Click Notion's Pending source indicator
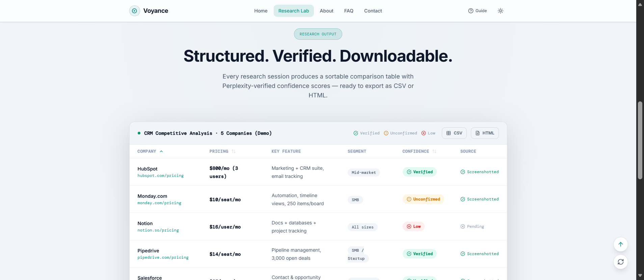This screenshot has width=644, height=280. pos(472,226)
